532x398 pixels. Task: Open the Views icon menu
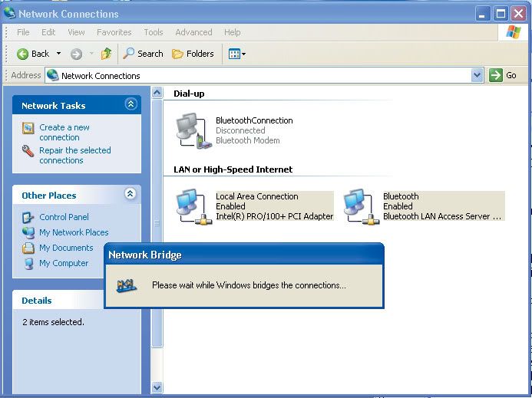(x=236, y=54)
